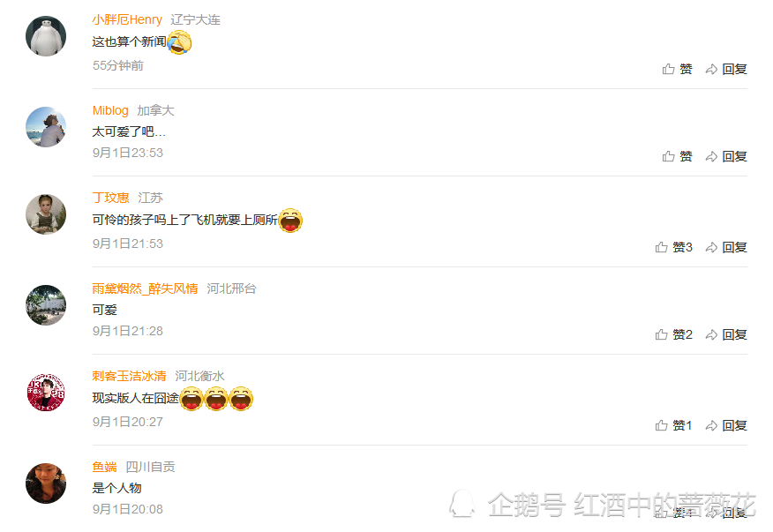The width and height of the screenshot is (773, 532).
Task: Click 刺客玉洁冰清's red circular avatar
Action: (46, 393)
